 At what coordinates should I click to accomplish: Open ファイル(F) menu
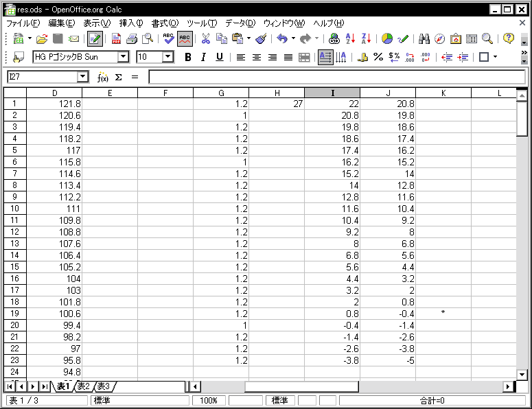coord(23,23)
